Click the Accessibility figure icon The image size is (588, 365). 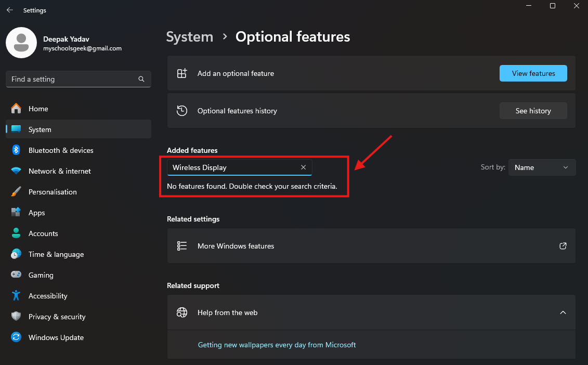pos(16,296)
